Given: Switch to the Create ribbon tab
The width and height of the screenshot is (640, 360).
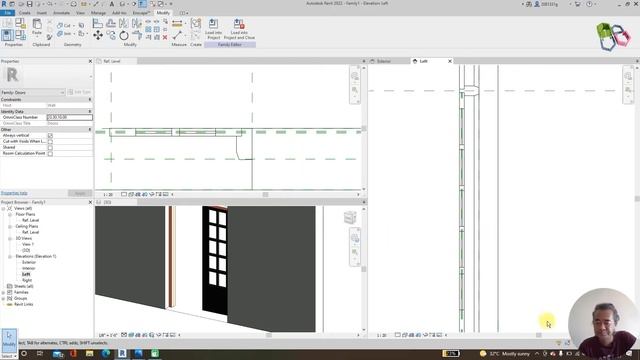Looking at the screenshot, I should tap(24, 13).
